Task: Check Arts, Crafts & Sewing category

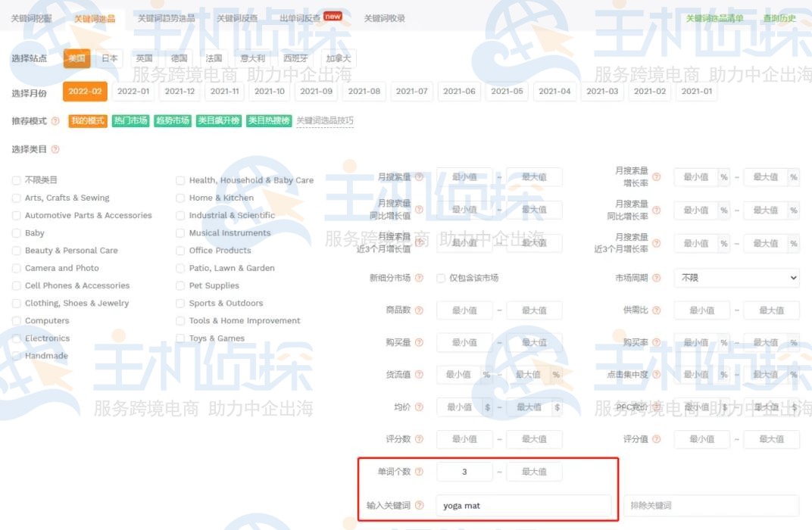Action: 17,198
